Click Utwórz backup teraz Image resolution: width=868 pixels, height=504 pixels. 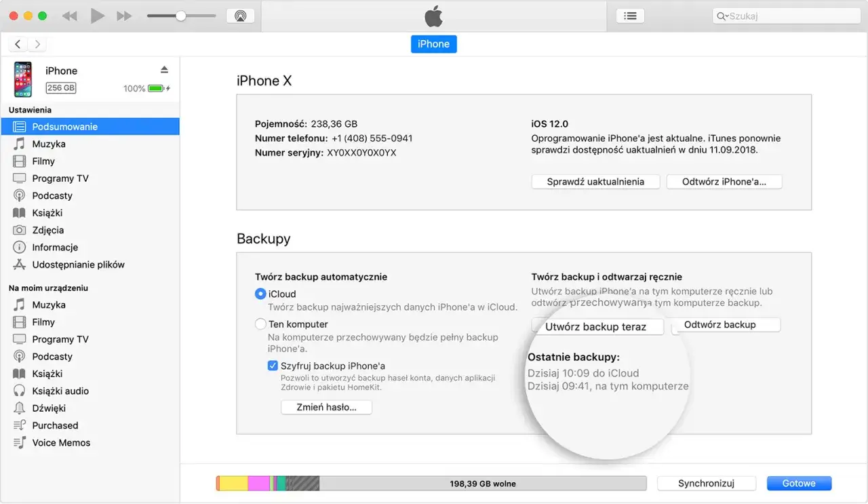pos(597,326)
